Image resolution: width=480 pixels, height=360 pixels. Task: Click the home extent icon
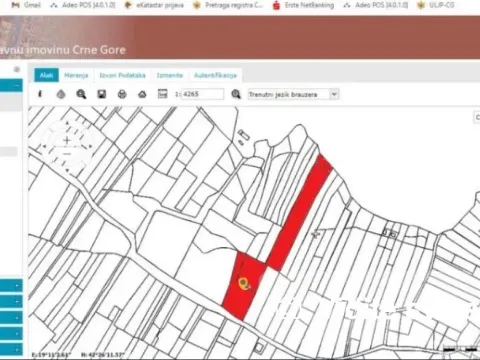click(142, 94)
